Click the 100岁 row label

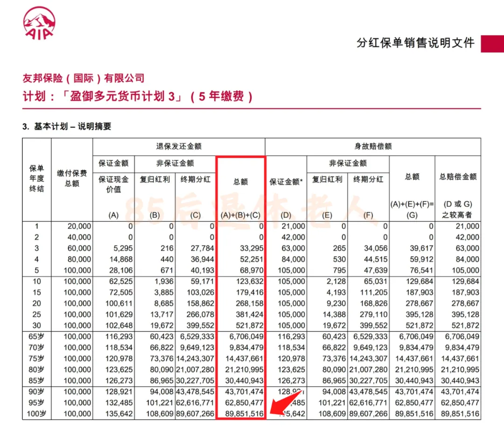(36, 413)
